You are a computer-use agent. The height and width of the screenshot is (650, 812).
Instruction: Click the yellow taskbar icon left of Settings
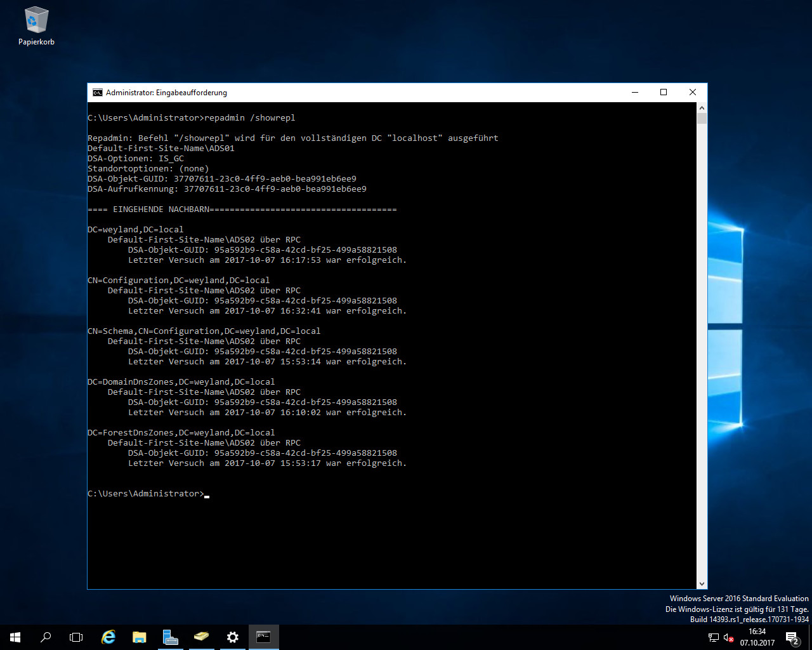(201, 637)
